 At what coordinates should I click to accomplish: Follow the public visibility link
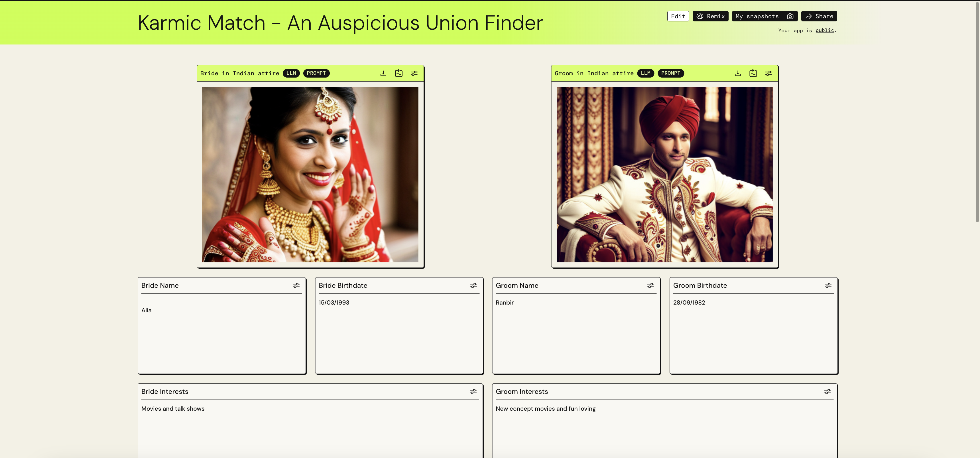point(824,31)
